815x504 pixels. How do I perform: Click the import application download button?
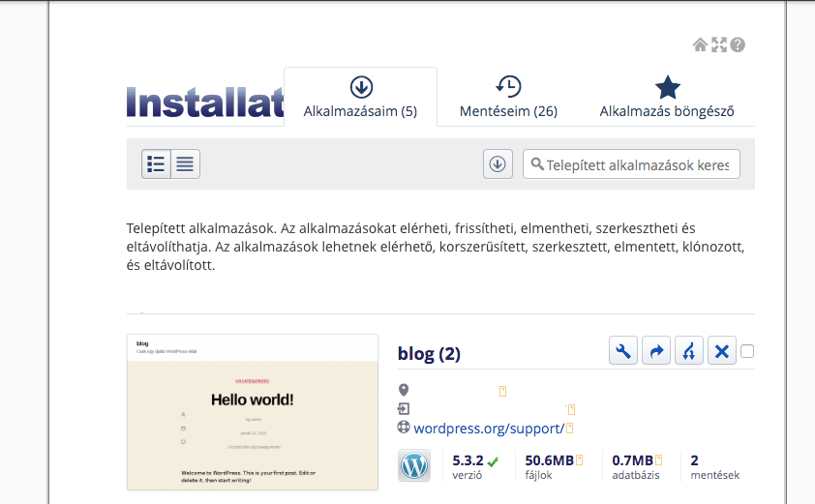[498, 164]
